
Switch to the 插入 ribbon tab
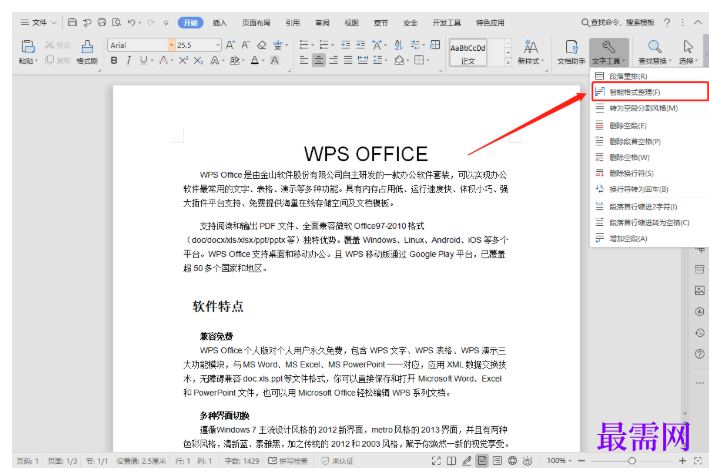pos(220,22)
